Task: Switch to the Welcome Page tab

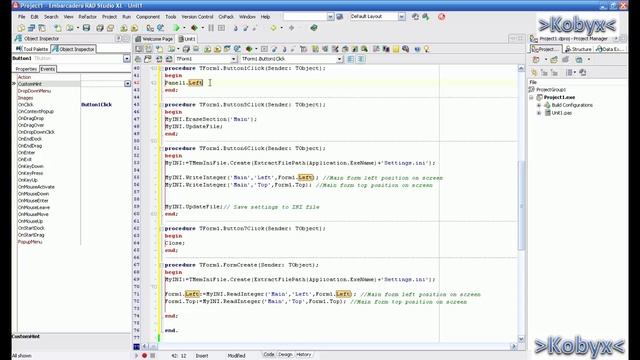Action: coord(154,39)
